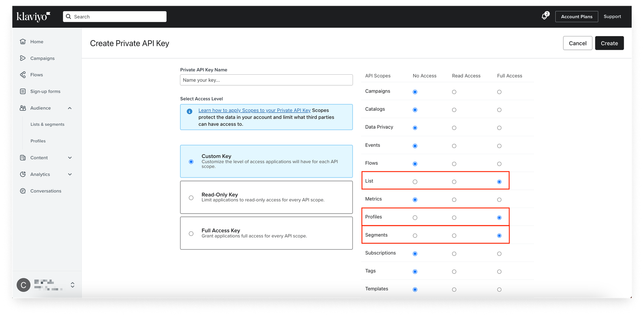
Task: Expand the Content section chevron
Action: coord(70,158)
